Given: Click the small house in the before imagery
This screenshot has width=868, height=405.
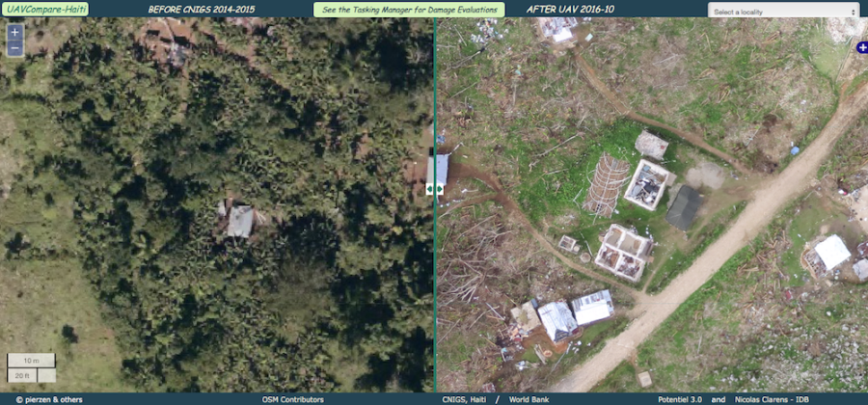Looking at the screenshot, I should click(x=239, y=221).
